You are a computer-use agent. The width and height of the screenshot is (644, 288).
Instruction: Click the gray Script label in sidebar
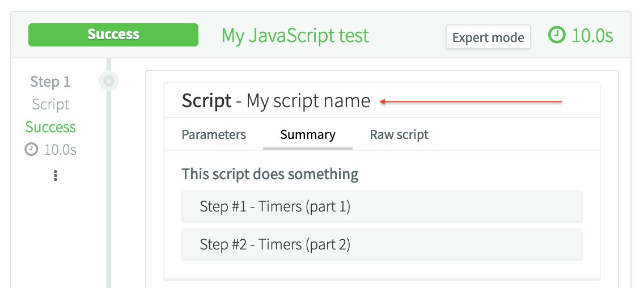tap(50, 104)
